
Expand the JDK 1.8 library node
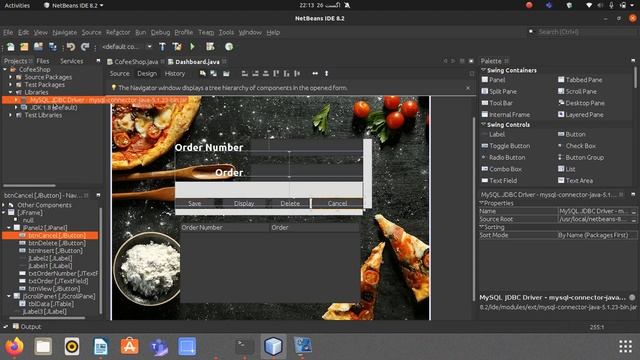coord(16,108)
